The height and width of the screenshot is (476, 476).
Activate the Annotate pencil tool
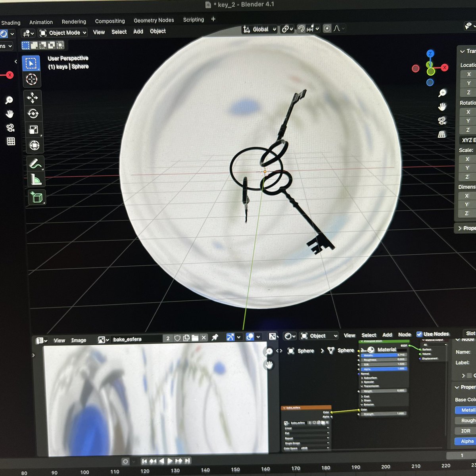pyautogui.click(x=35, y=164)
